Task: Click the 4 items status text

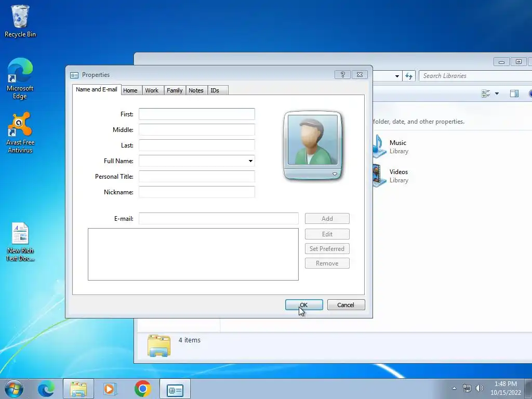Action: pyautogui.click(x=189, y=340)
